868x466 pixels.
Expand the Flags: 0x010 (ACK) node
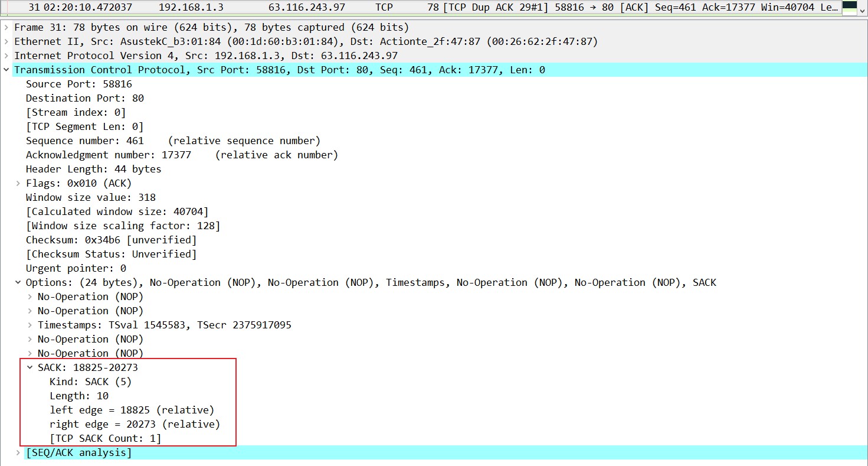(x=18, y=183)
